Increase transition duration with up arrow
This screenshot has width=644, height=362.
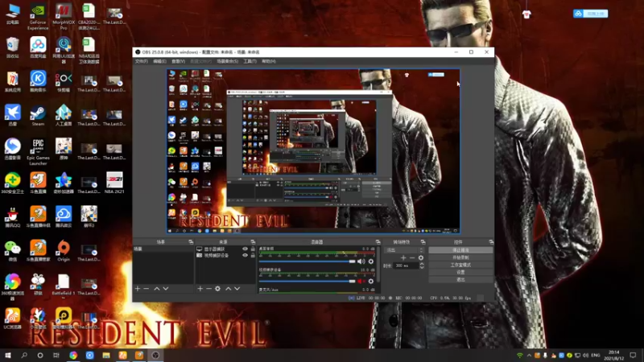[x=421, y=264]
